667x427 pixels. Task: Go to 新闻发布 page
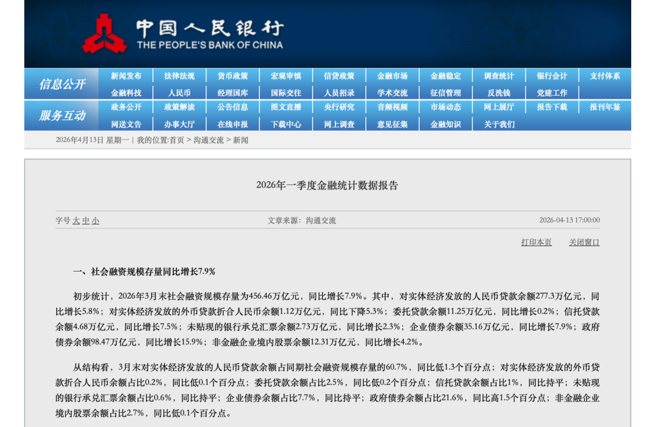(x=126, y=76)
